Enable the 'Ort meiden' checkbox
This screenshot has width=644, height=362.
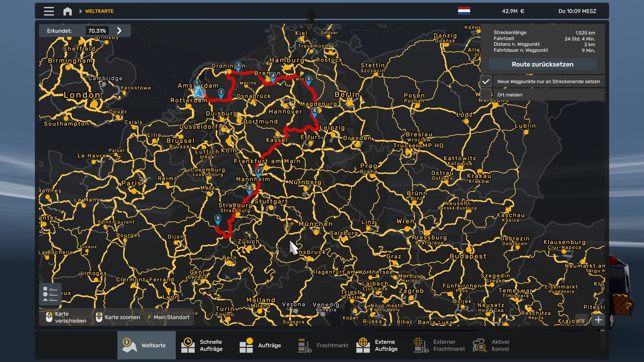(486, 95)
